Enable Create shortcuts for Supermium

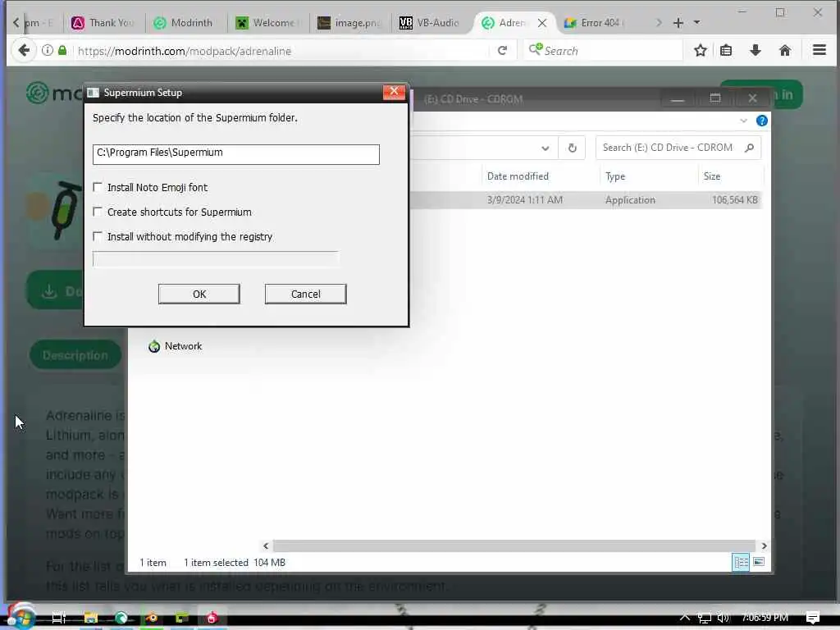pos(98,212)
